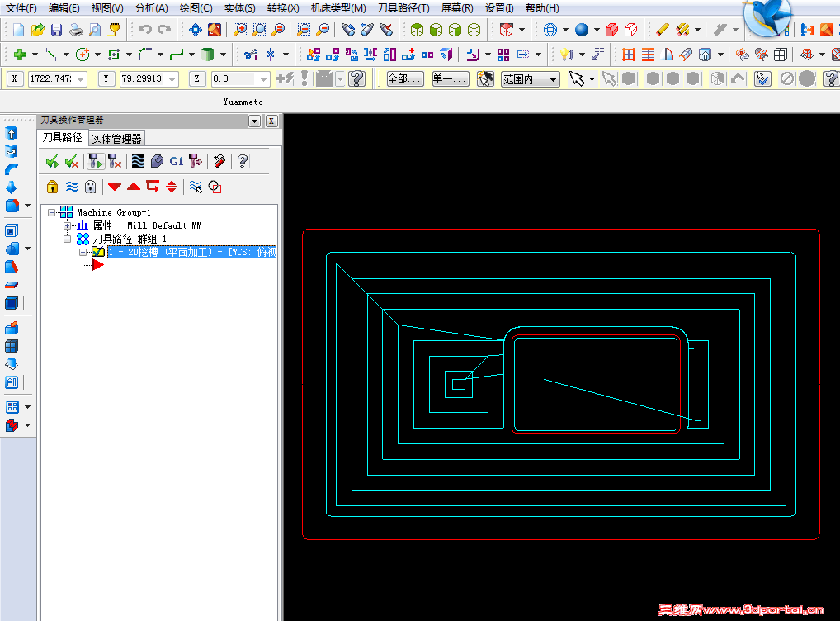Viewport: 840px width, 621px height.
Task: Toggle only display associative geometry icon
Action: tap(215, 187)
